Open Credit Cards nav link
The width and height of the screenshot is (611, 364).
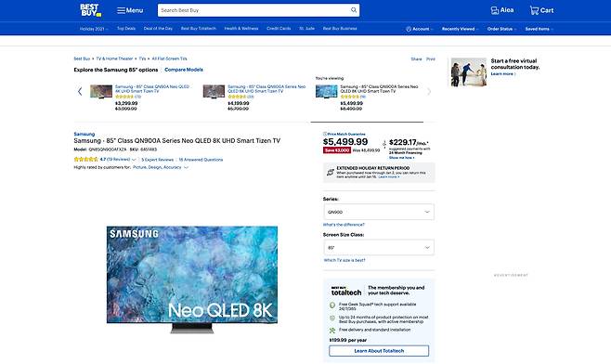pos(279,29)
